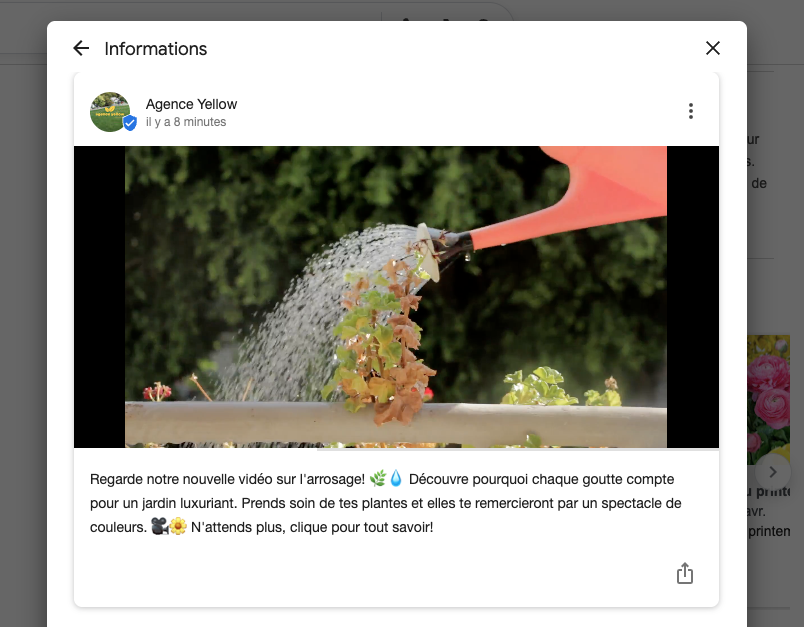Image resolution: width=804 pixels, height=627 pixels.
Task: Click the Informations dialog title
Action: 156,49
